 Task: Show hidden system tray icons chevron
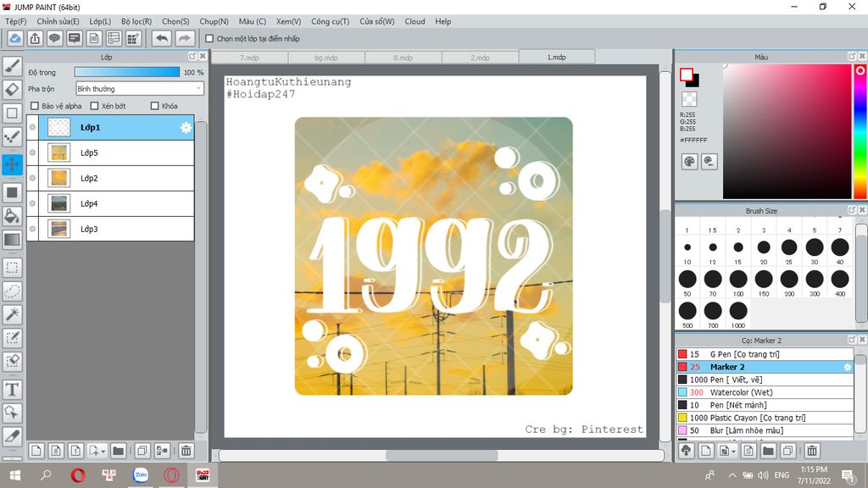coord(732,475)
